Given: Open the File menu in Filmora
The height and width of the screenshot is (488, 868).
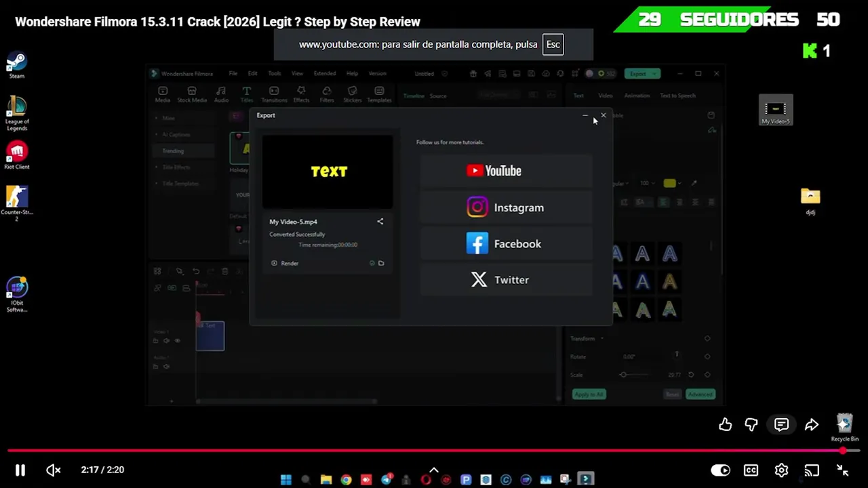Looking at the screenshot, I should [233, 74].
